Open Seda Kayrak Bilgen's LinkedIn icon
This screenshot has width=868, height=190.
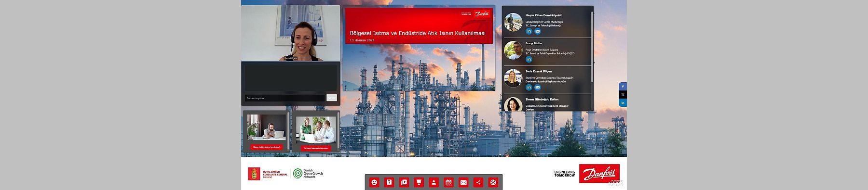point(529,88)
